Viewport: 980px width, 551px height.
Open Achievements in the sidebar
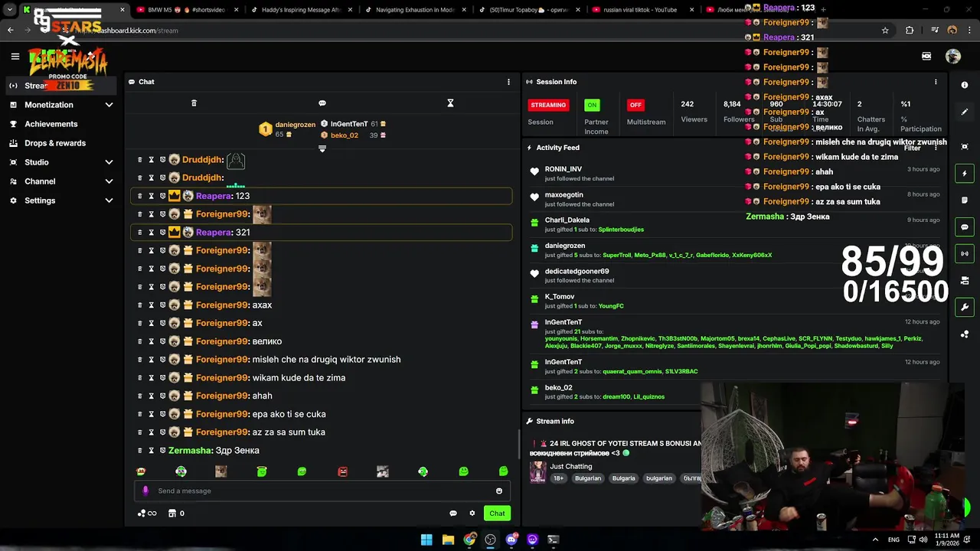pyautogui.click(x=51, y=124)
